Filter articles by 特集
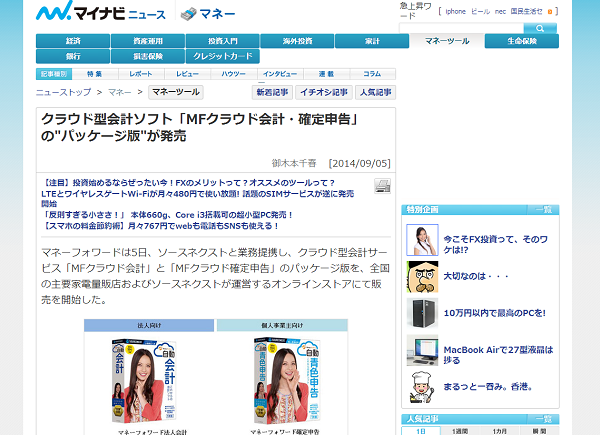 (95, 74)
